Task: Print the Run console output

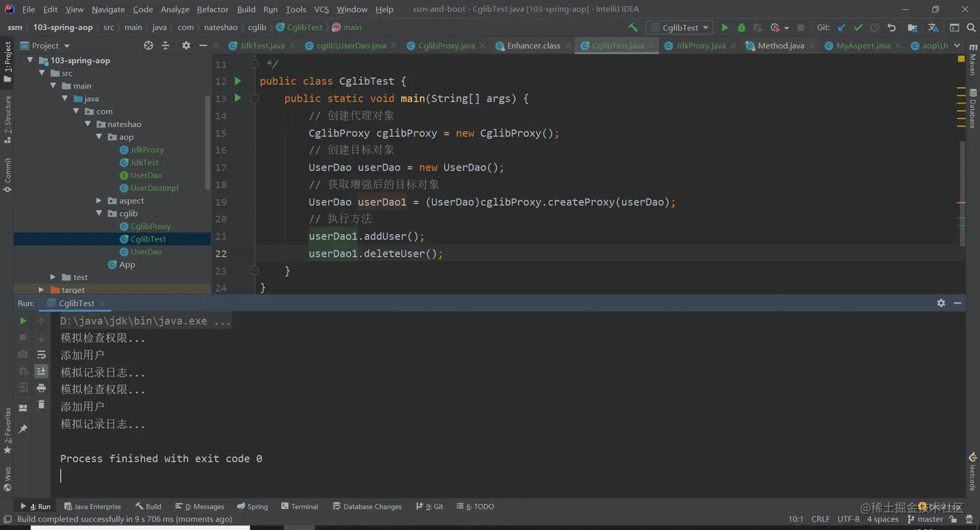Action: tap(41, 387)
